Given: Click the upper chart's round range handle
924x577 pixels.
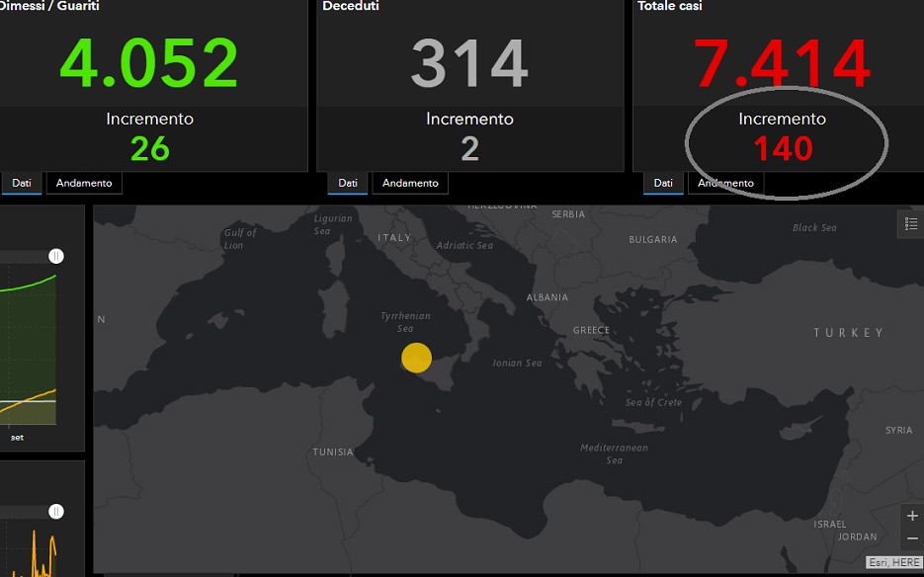Looking at the screenshot, I should coord(56,256).
